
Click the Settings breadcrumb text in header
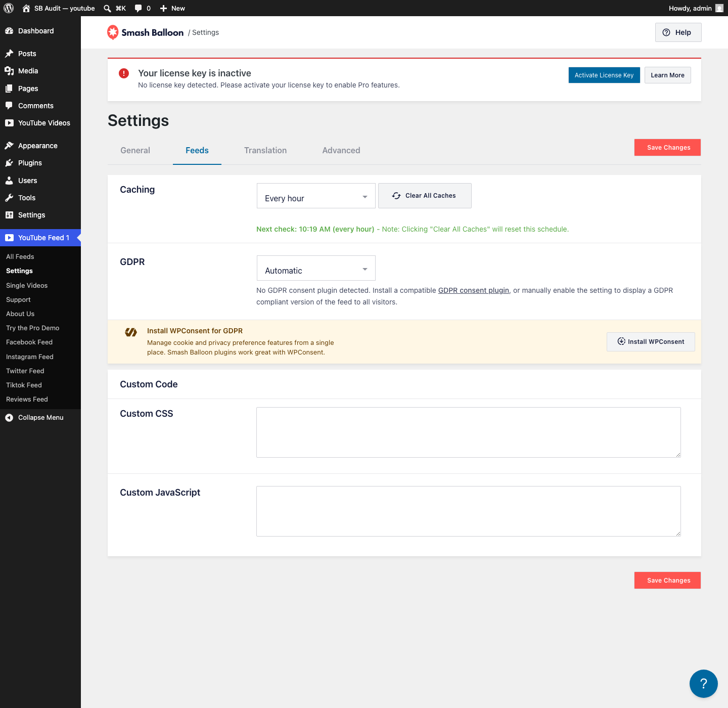(x=205, y=32)
